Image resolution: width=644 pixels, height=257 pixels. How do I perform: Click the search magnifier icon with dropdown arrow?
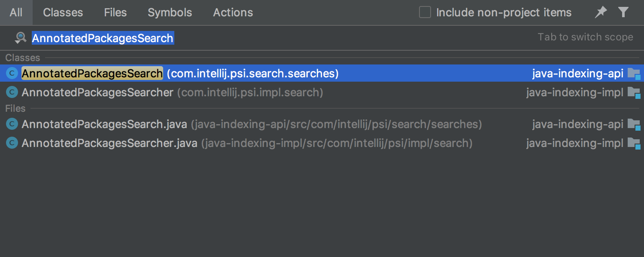click(20, 38)
